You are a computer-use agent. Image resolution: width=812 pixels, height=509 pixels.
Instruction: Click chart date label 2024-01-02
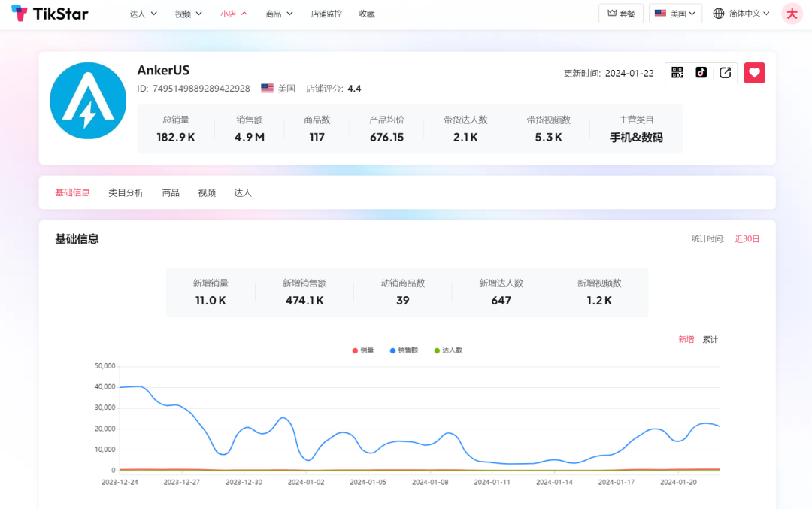click(306, 482)
